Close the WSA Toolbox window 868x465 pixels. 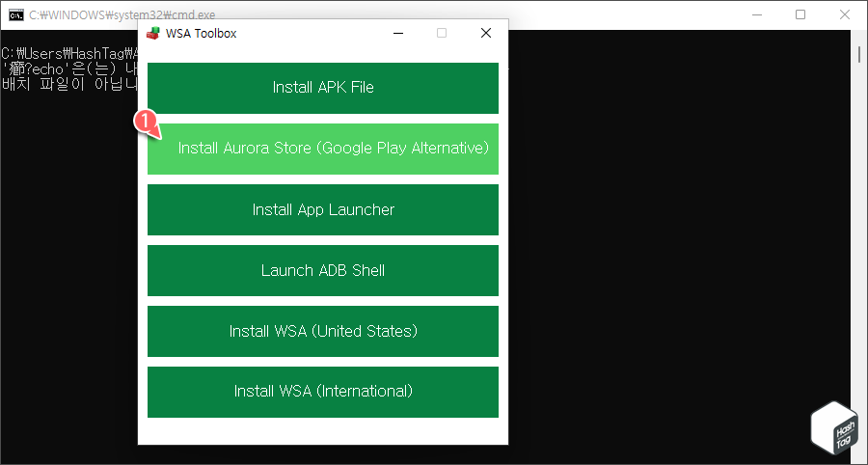click(x=486, y=33)
